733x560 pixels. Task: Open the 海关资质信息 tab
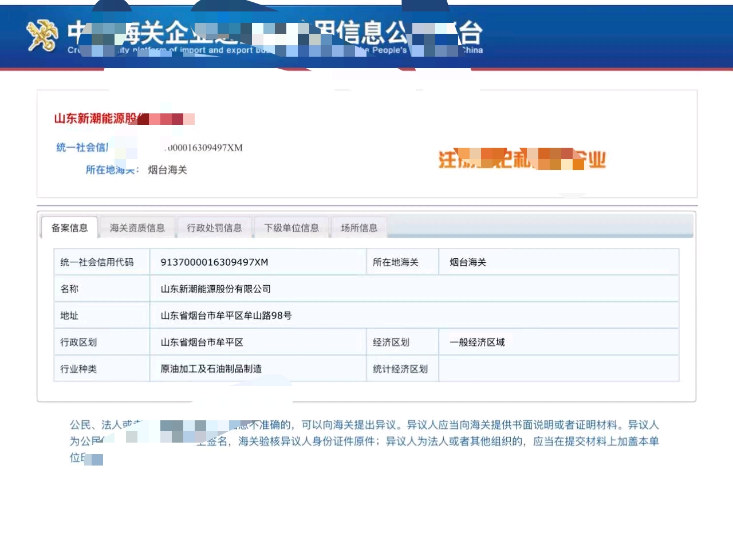[137, 228]
